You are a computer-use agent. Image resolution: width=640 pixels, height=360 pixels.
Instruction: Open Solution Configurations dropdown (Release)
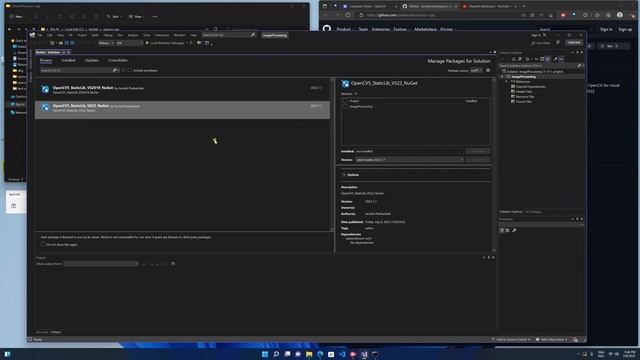click(106, 43)
